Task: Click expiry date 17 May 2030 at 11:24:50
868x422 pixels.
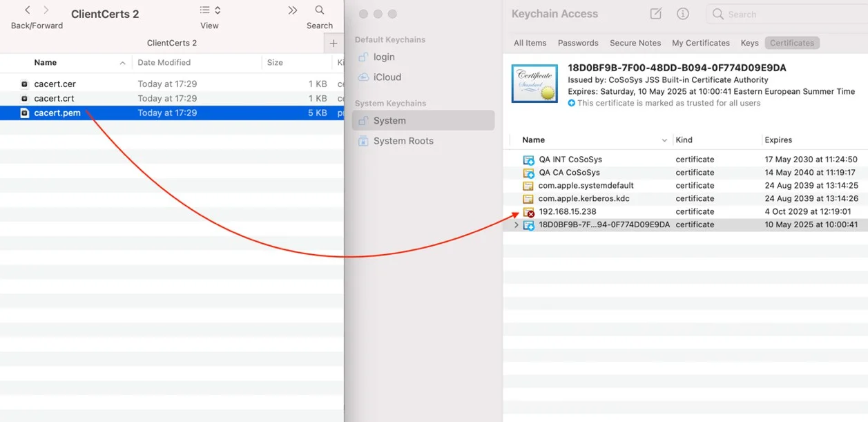Action: point(811,160)
